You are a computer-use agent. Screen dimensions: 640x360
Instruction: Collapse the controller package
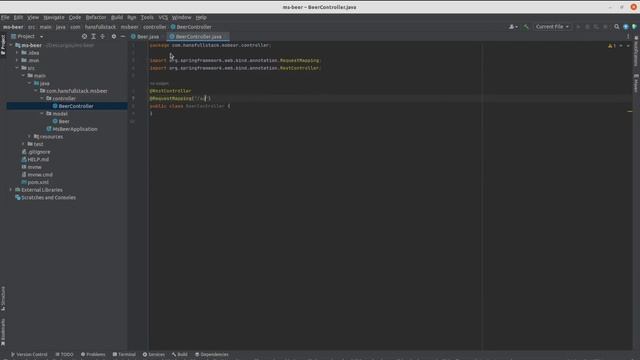42,98
